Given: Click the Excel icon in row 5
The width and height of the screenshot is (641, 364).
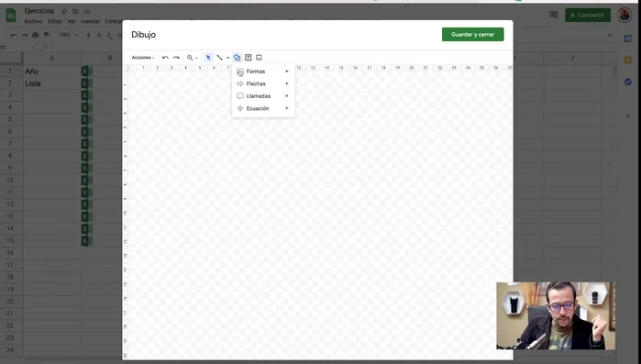Looking at the screenshot, I should point(86,119).
